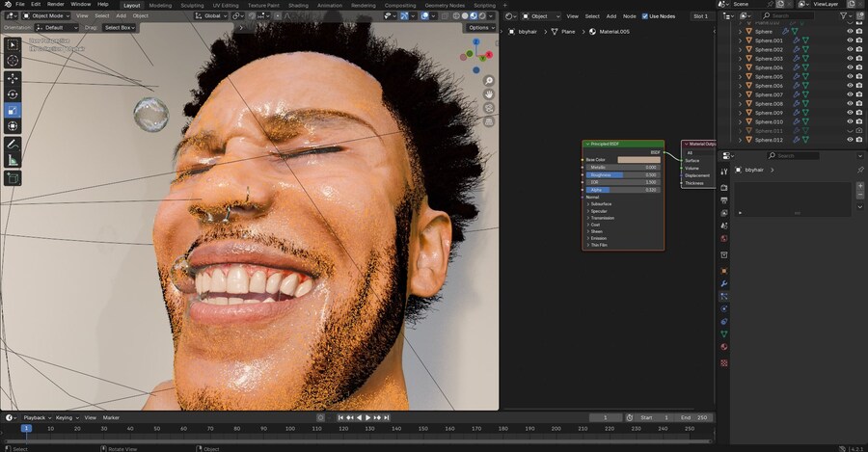This screenshot has height=452, width=868.
Task: Select the Rotate tool
Action: click(x=13, y=94)
